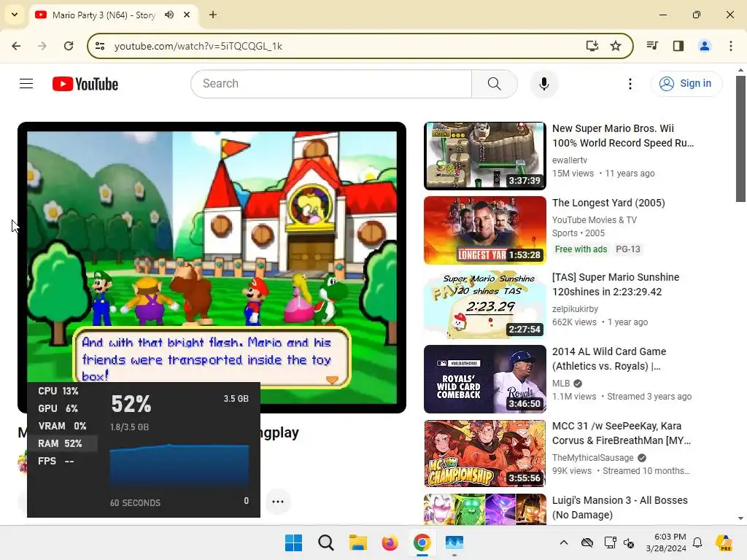This screenshot has height=560, width=747.
Task: Click the search magnifier button
Action: click(x=494, y=84)
